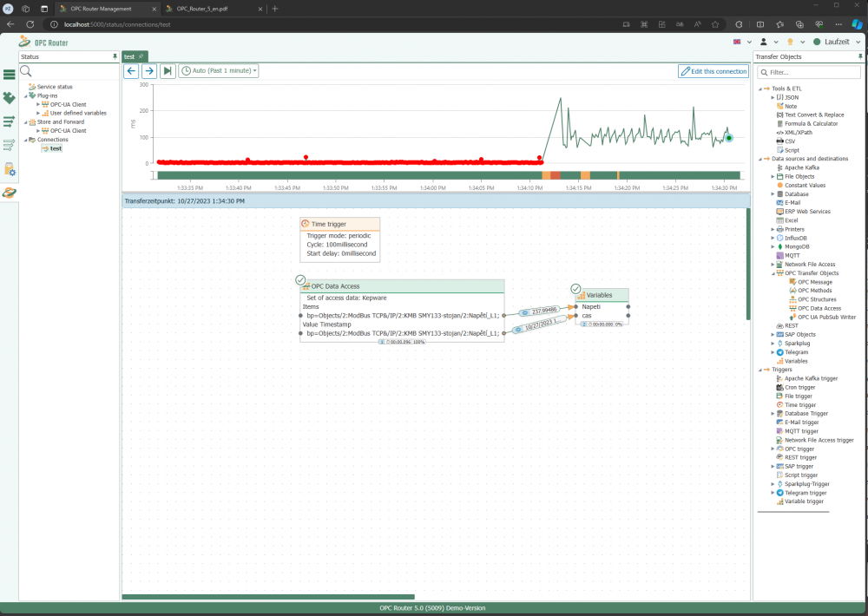Open the Status orbit icon in sidebar
The height and width of the screenshot is (616, 868).
click(x=10, y=193)
